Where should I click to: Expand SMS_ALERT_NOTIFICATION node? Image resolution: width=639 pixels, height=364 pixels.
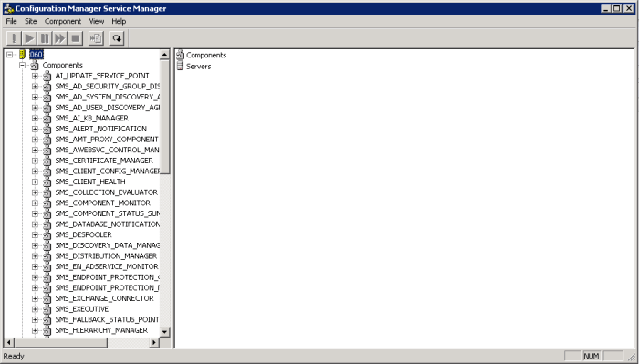(x=35, y=129)
